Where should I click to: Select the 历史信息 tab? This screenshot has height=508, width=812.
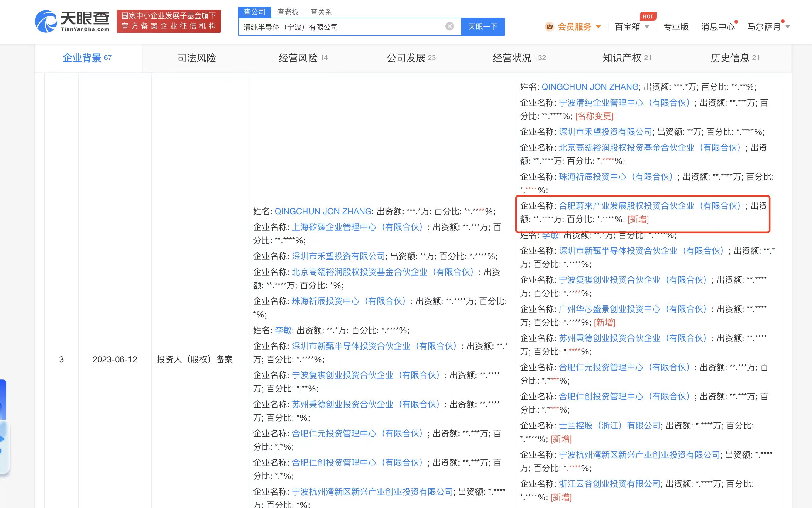[735, 58]
